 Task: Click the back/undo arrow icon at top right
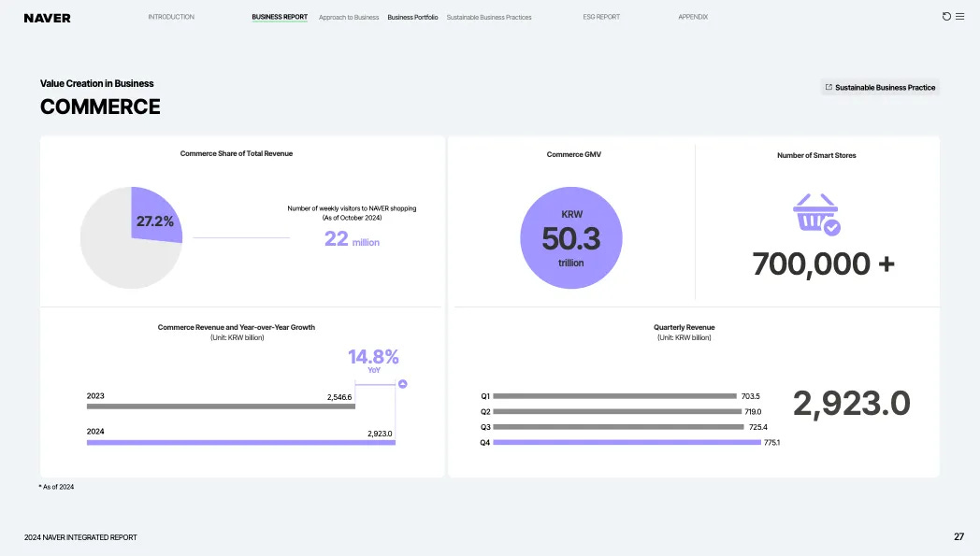click(x=946, y=16)
